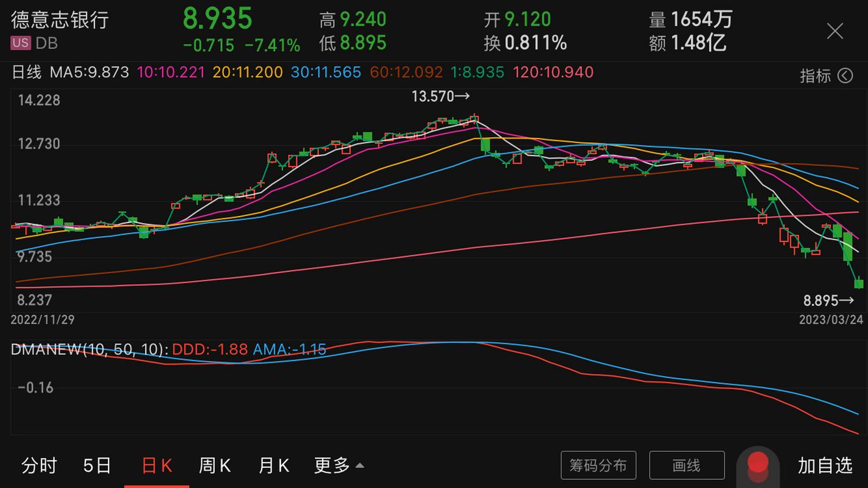Select the MA5:9.873 indicator

(89, 73)
